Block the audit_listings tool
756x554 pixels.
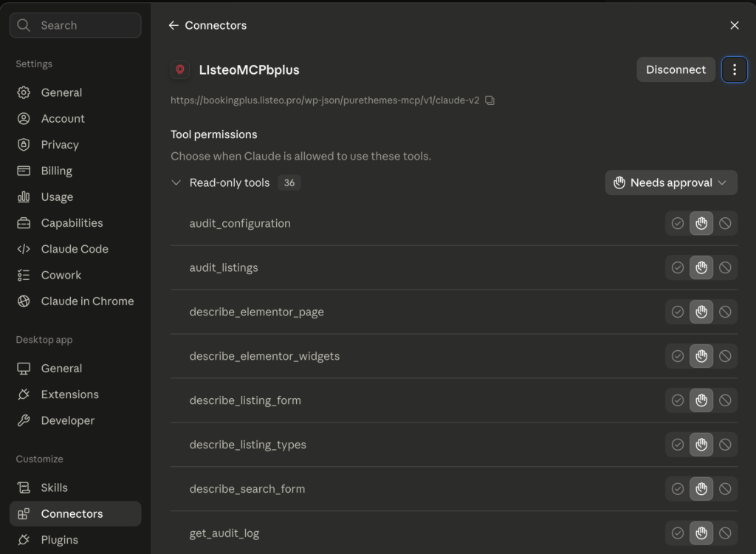725,268
